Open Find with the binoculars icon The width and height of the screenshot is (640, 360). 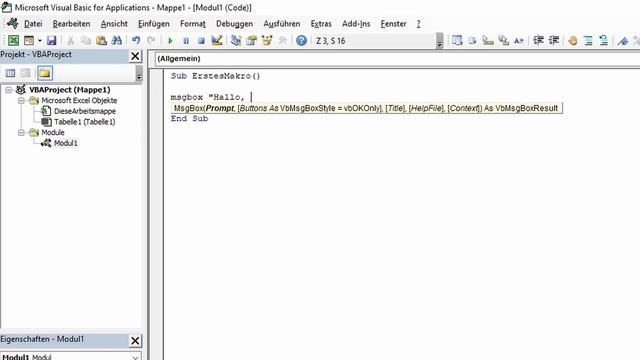(x=117, y=40)
